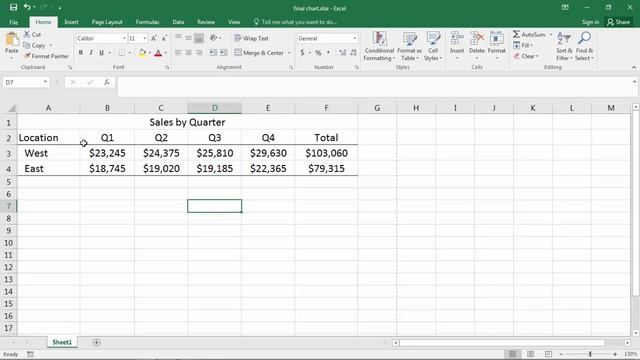Open the Fill dropdown
The width and height of the screenshot is (640, 360).
523,45
